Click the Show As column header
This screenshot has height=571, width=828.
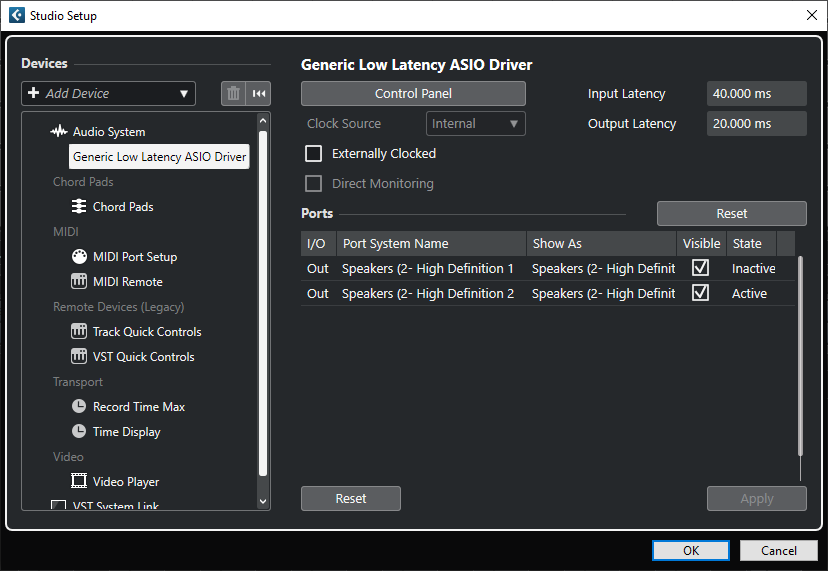click(601, 244)
